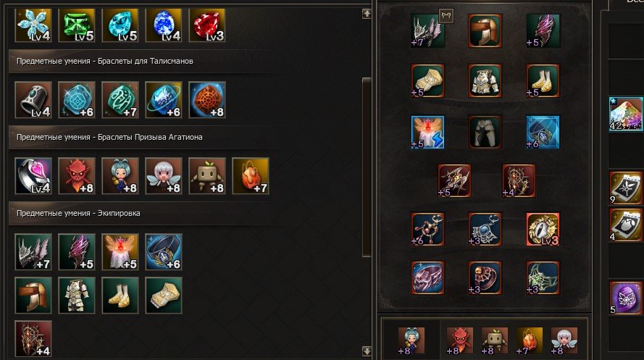644x360 pixels.
Task: Select the orange +8 talisman in bracelets row
Action: (207, 100)
